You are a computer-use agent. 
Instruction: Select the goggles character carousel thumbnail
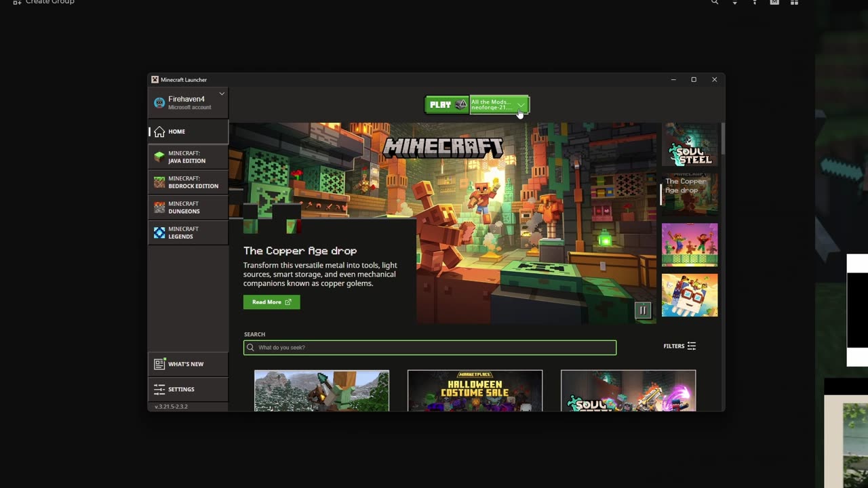click(x=690, y=295)
